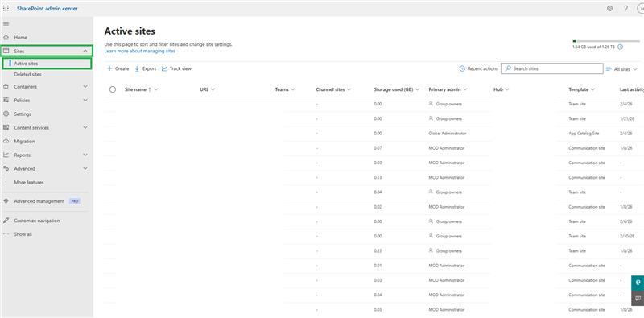Image resolution: width=644 pixels, height=318 pixels.
Task: Click the storage usage info icon
Action: tap(620, 47)
